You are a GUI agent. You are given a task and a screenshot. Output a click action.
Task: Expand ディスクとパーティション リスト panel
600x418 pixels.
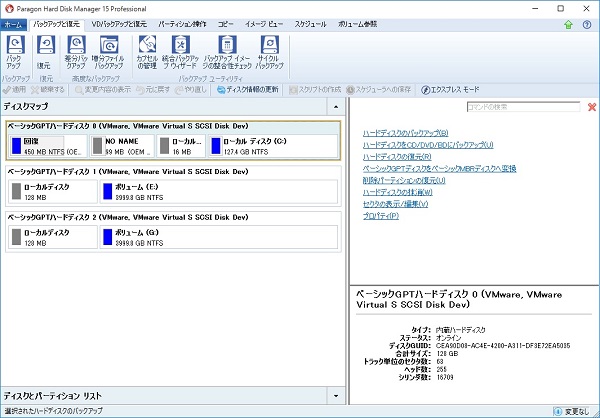pyautogui.click(x=336, y=396)
